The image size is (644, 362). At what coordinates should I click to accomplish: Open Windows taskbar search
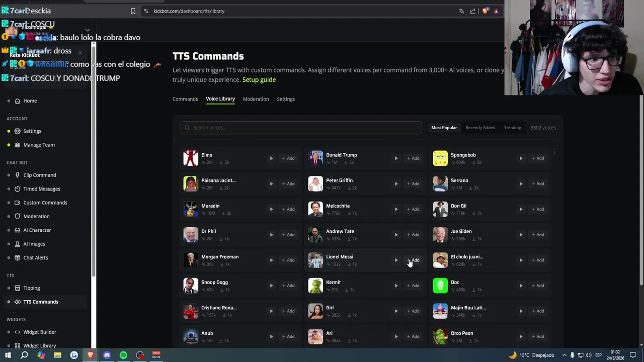[x=24, y=355]
